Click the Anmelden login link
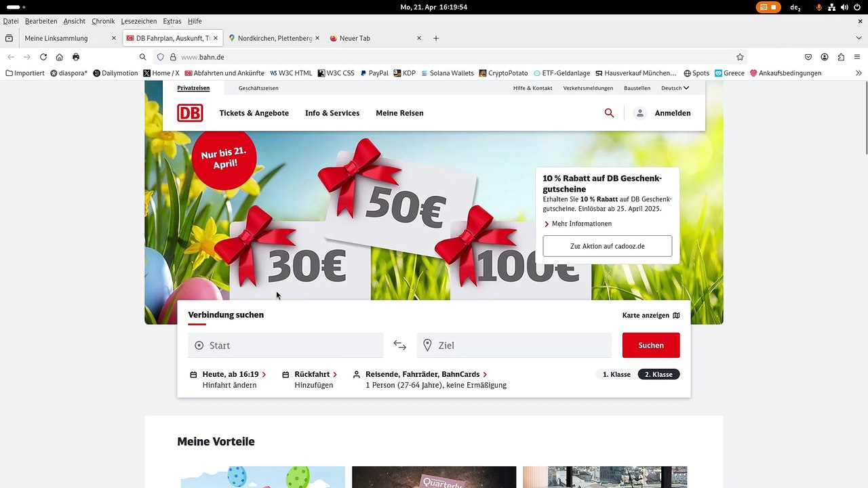This screenshot has height=488, width=868. click(x=673, y=113)
